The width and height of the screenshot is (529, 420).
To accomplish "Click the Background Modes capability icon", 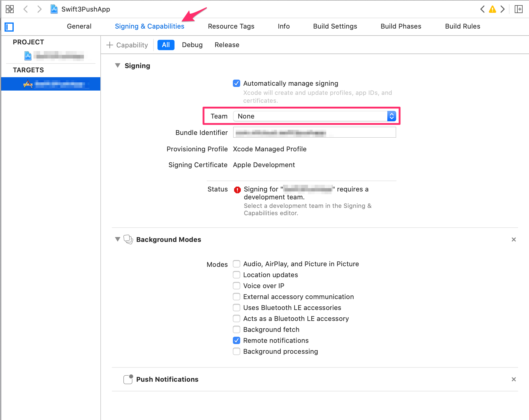I will [128, 239].
